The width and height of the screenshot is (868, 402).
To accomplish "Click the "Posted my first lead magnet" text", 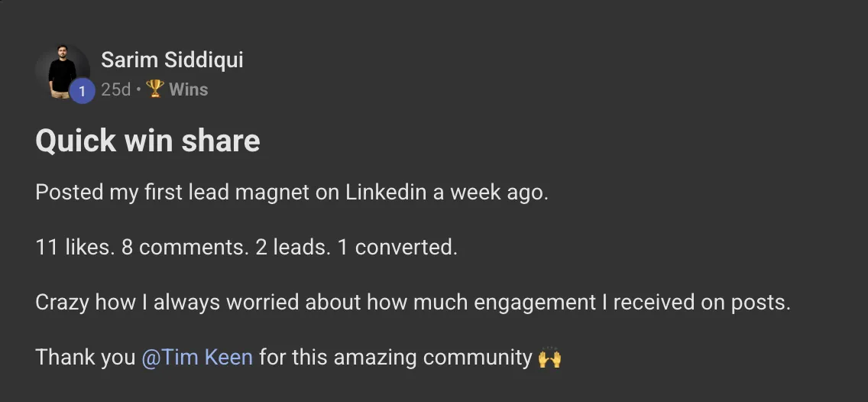I will (170, 193).
